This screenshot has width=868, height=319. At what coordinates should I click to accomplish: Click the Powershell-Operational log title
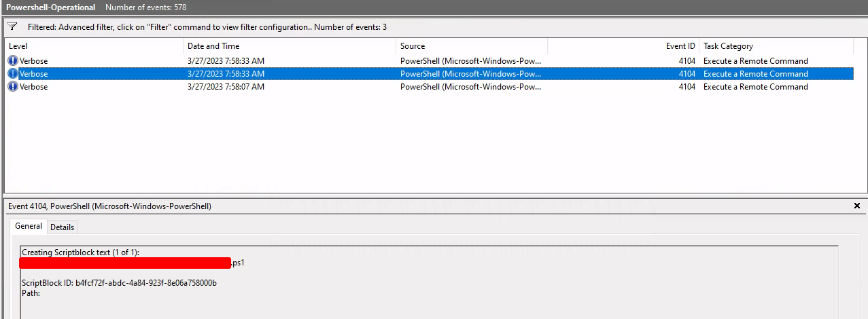click(x=51, y=7)
